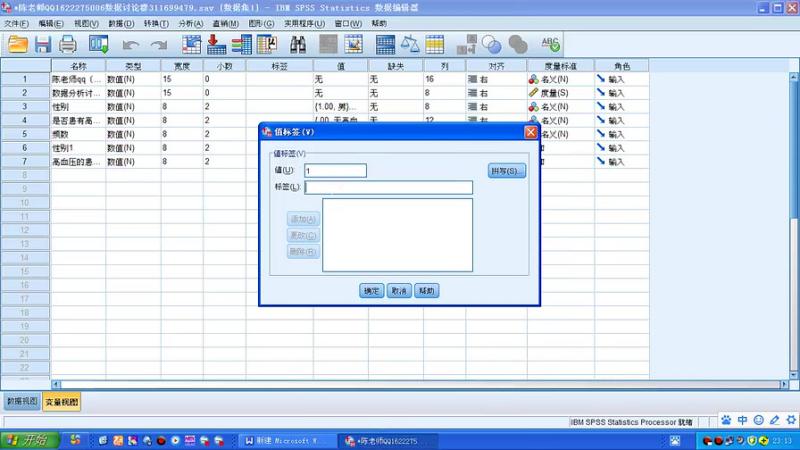Close the Value Labels dialog with X

[x=531, y=132]
